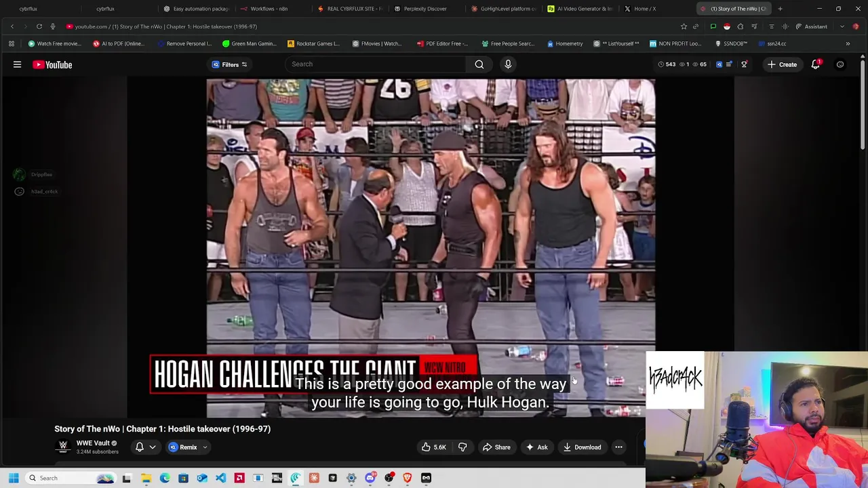Viewport: 868px width, 488px height.
Task: Open Watch Free movie bookmark
Action: (55, 43)
